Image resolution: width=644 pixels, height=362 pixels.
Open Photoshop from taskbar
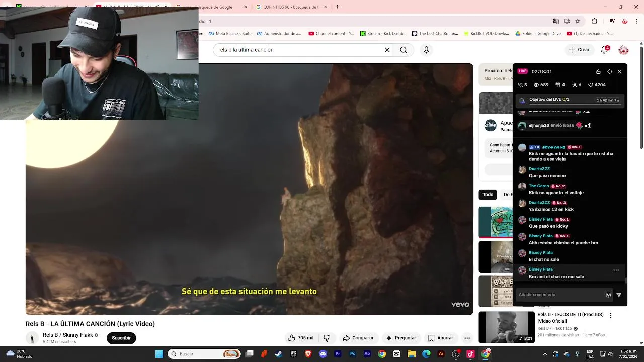point(353,354)
